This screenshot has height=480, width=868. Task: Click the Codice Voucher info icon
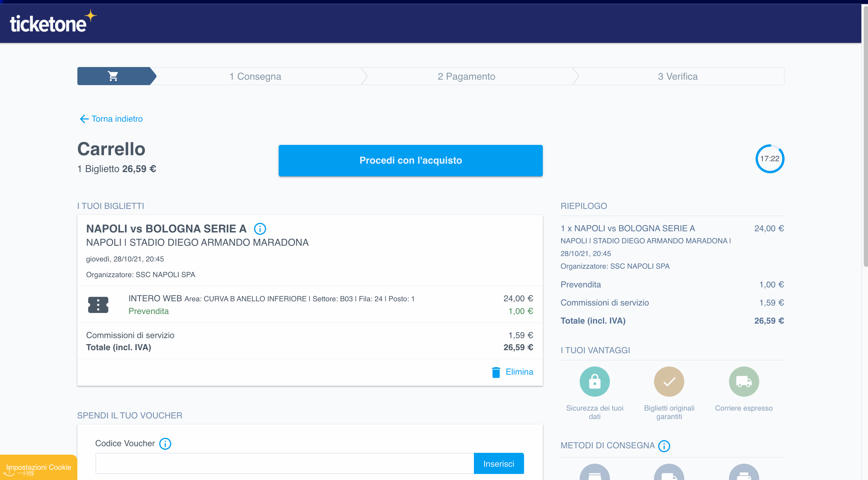point(165,444)
